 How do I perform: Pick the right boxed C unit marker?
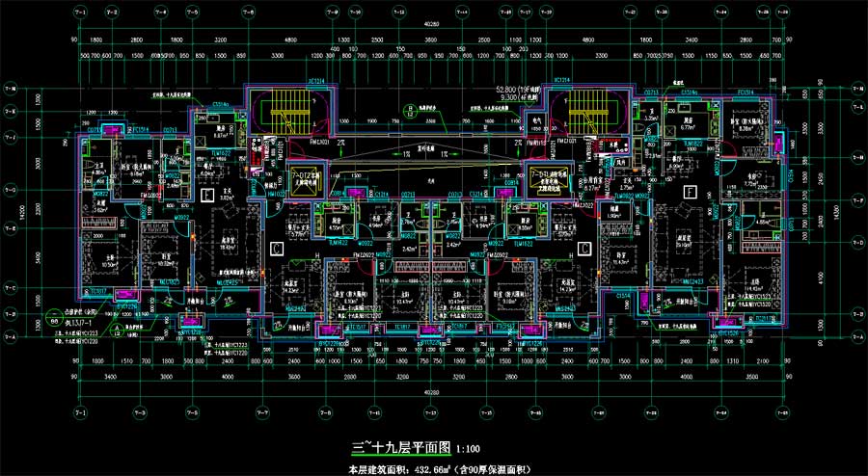(x=582, y=248)
